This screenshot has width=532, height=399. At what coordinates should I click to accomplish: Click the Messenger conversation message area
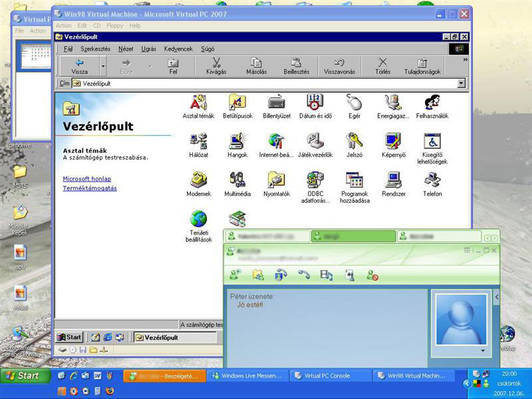tap(327, 328)
